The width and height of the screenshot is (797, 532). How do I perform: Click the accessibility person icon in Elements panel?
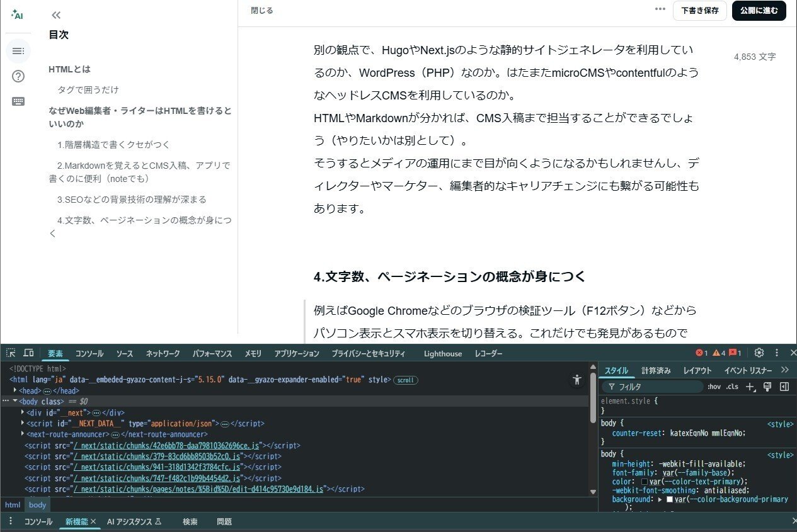coord(576,380)
